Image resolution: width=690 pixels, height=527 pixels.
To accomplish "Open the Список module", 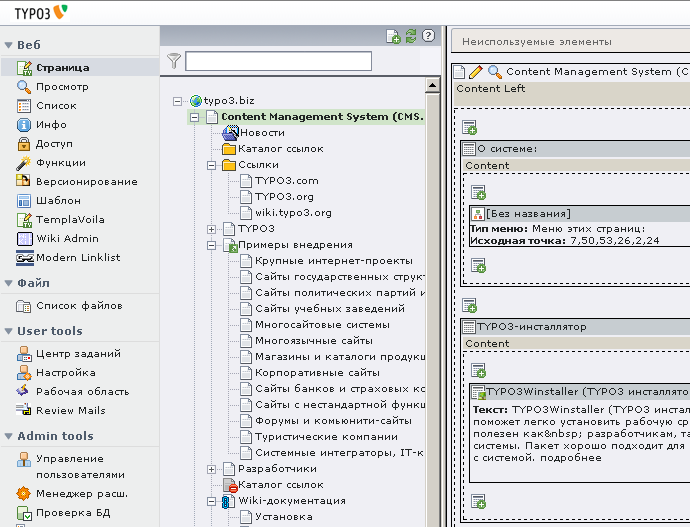I will tap(56, 106).
